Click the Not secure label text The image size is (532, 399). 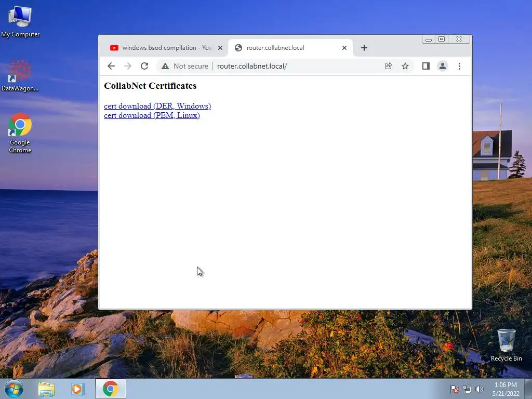pos(191,66)
